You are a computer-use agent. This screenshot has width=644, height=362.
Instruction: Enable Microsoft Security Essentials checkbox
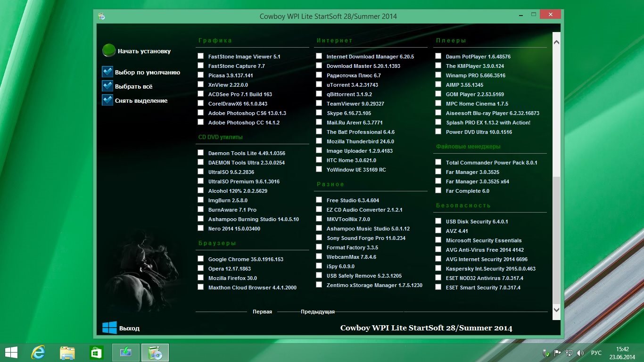click(x=438, y=240)
